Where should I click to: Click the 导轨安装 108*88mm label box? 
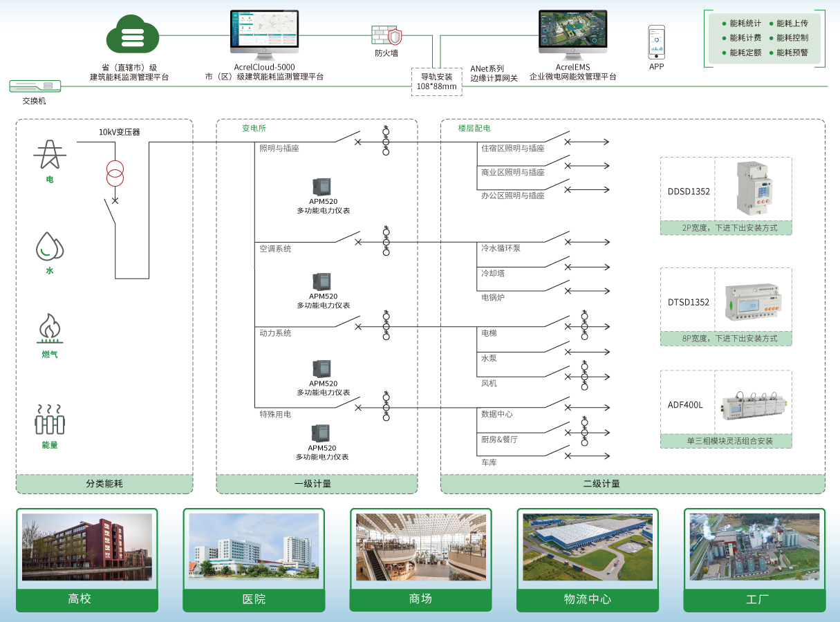point(436,82)
